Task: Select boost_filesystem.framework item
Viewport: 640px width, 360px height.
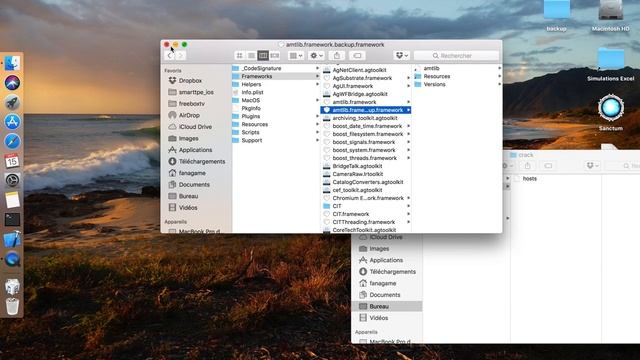Action: click(x=366, y=134)
